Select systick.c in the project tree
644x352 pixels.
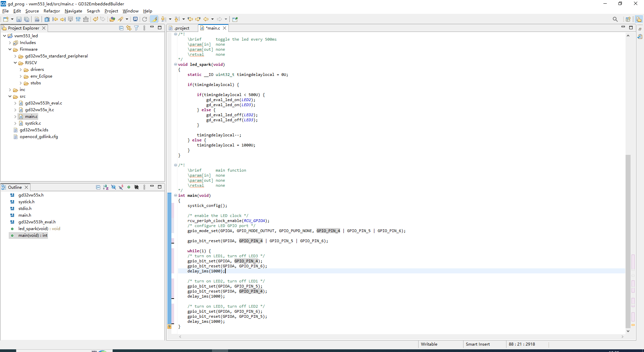[33, 123]
